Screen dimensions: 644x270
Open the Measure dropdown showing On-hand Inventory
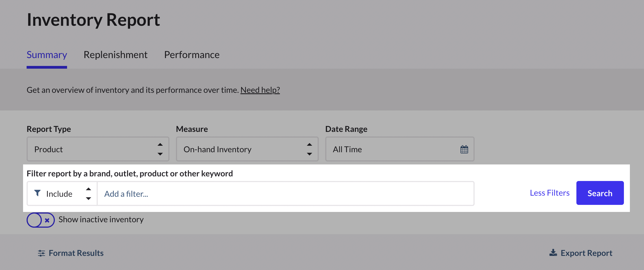[x=247, y=149]
